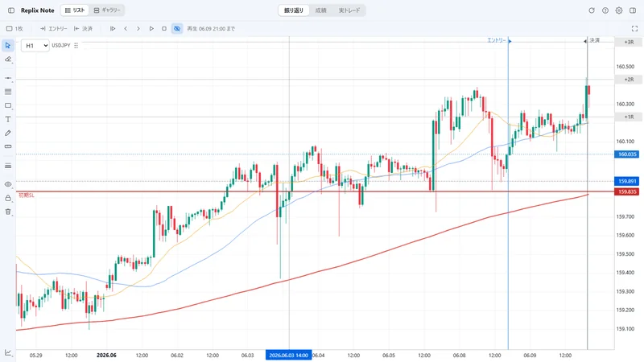Click the +3R level label
The width and height of the screenshot is (644, 362).
(629, 42)
